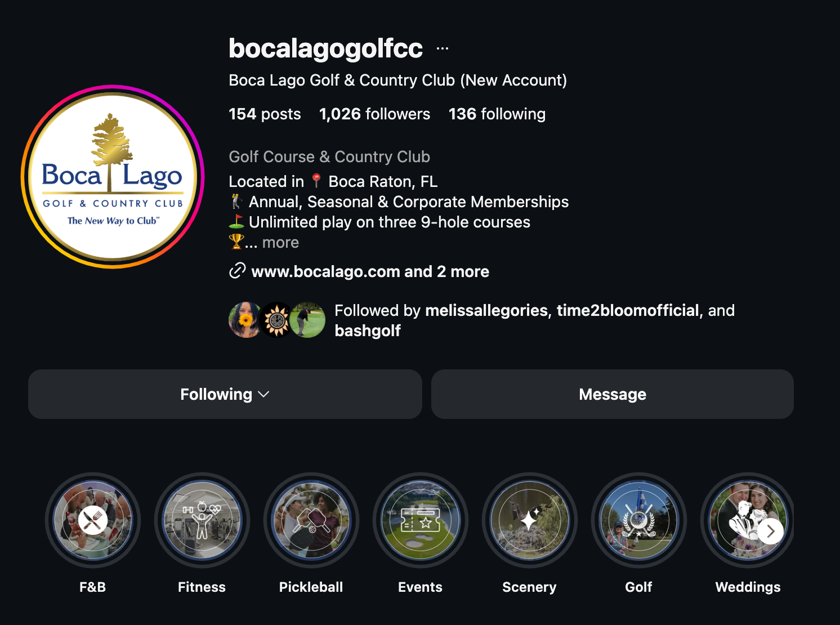
Task: Open the Fitness story highlight
Action: 202,520
